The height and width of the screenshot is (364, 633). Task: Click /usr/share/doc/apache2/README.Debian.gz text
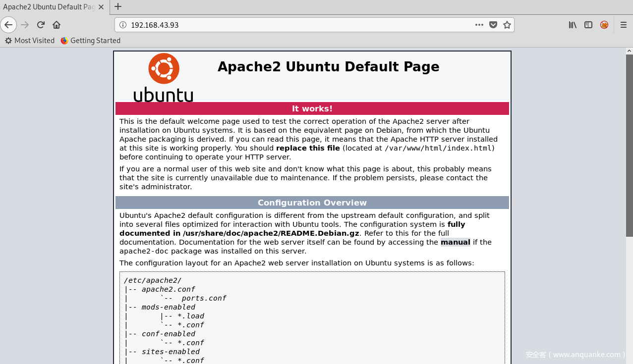[271, 233]
